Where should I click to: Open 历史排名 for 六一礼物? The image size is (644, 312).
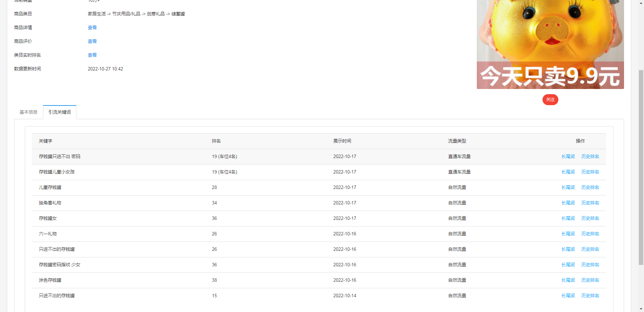pyautogui.click(x=590, y=234)
